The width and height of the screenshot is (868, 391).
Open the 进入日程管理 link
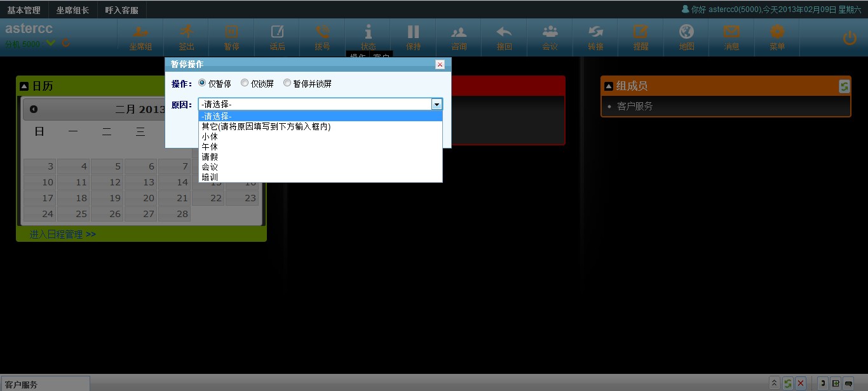62,234
